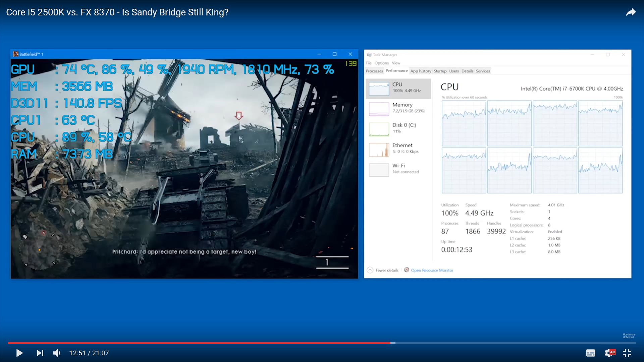
Task: Open video quality settings gear
Action: coord(609,353)
